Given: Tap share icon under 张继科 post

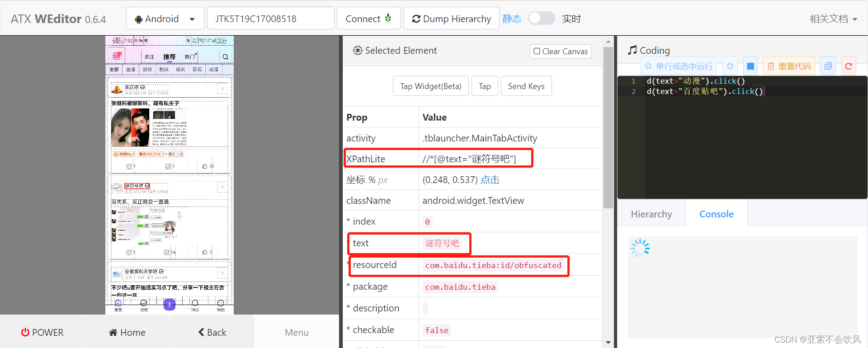Looking at the screenshot, I should pos(129,166).
